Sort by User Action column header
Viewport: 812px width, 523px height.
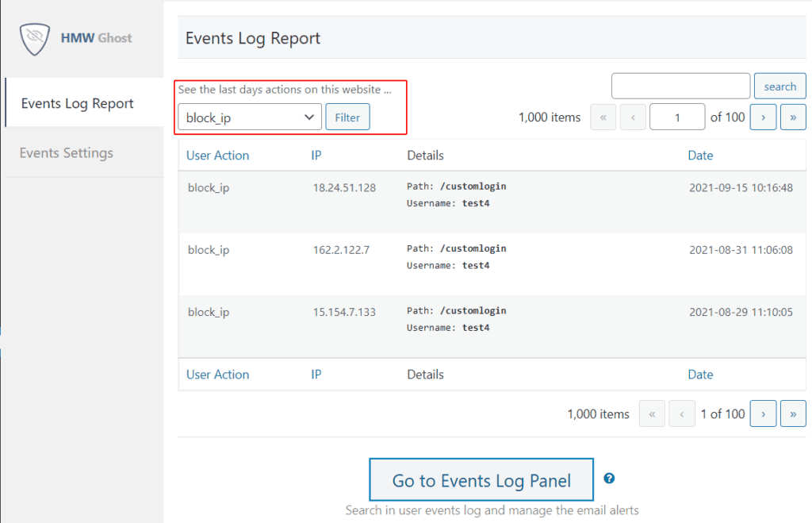tap(218, 156)
